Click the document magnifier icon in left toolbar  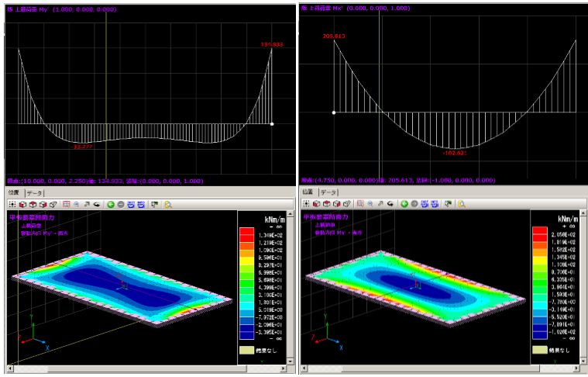tap(168, 204)
